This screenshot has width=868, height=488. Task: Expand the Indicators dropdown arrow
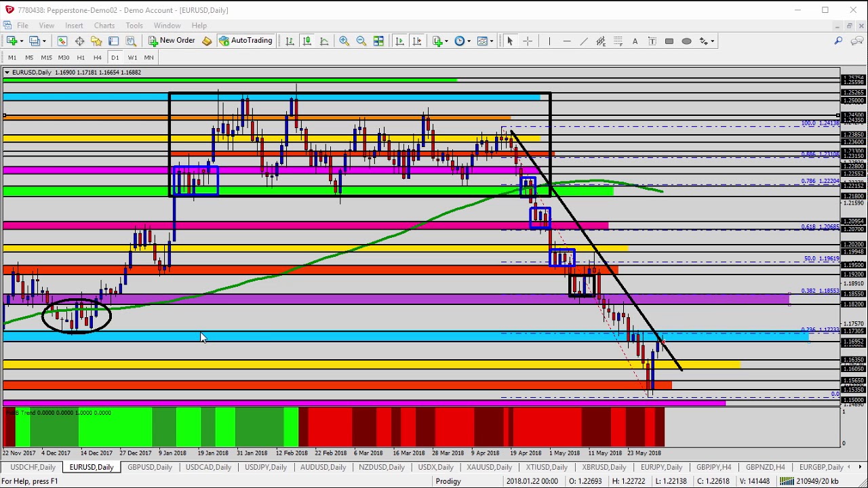pos(446,41)
